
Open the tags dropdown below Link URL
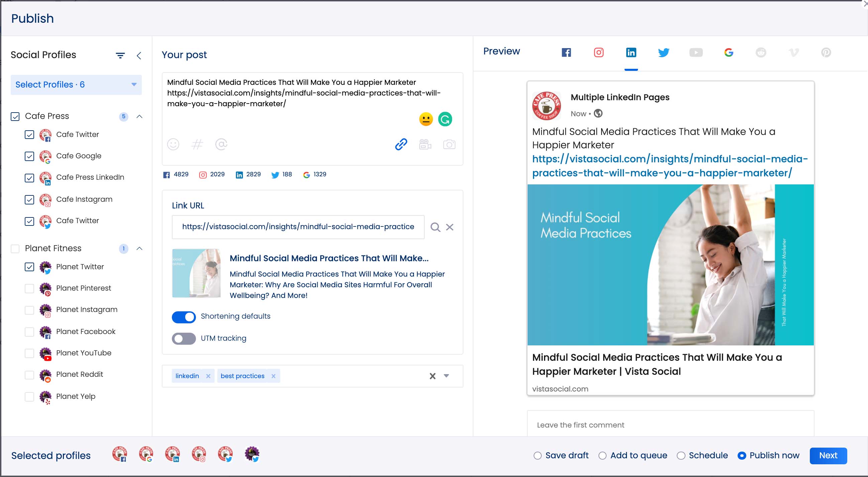click(447, 376)
